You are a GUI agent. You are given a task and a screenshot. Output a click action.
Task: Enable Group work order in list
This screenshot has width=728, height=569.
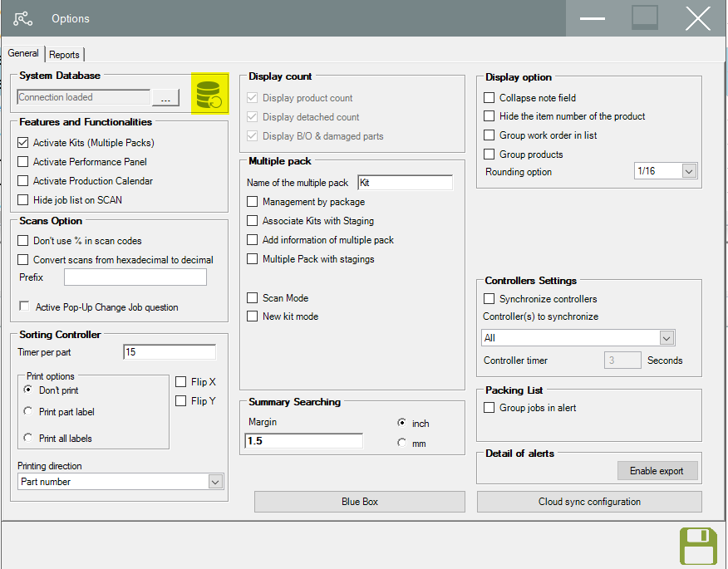(489, 135)
